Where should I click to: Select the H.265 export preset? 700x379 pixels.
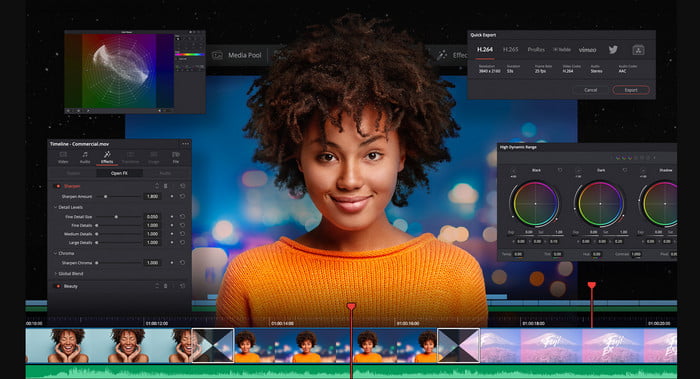[511, 50]
